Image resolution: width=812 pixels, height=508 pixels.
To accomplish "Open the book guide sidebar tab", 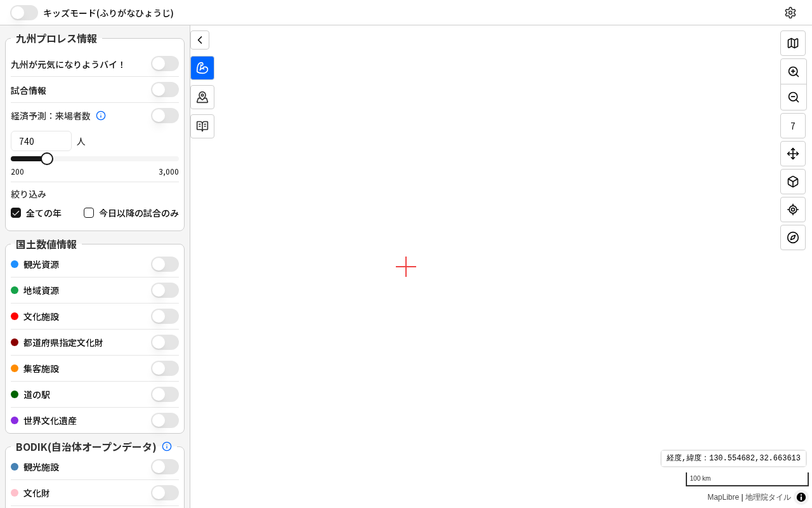I will tap(202, 126).
